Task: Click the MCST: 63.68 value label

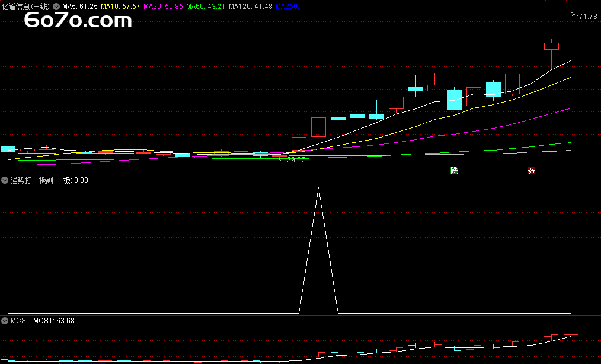Action: [54, 321]
